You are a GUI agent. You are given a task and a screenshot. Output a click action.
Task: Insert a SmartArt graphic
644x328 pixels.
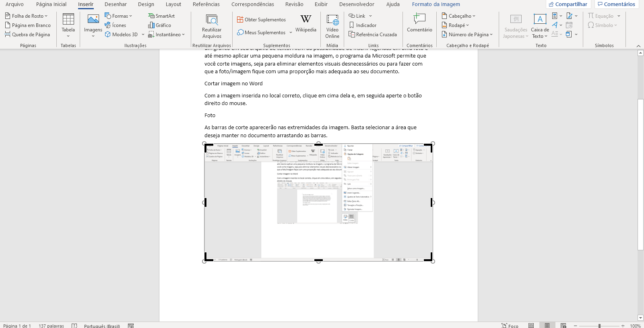click(161, 16)
